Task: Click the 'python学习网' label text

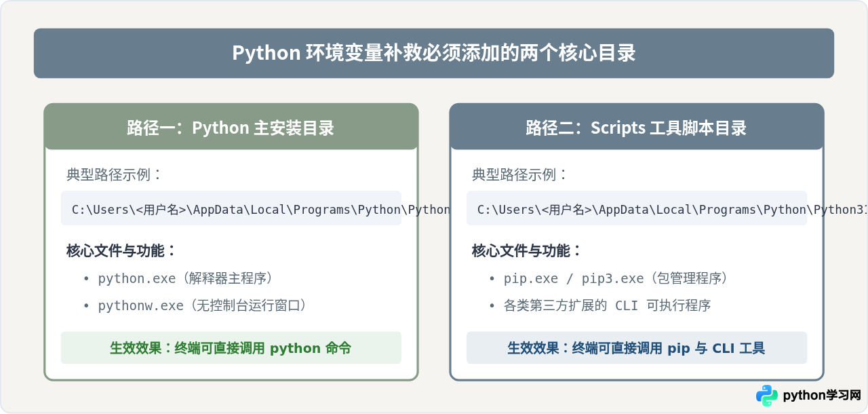Action: point(821,396)
